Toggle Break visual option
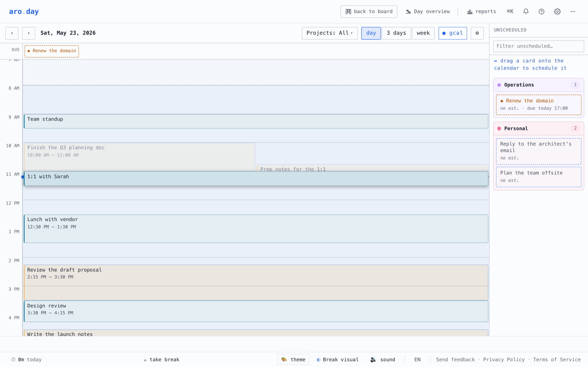Image resolution: width=588 pixels, height=367 pixels. tap(338, 360)
